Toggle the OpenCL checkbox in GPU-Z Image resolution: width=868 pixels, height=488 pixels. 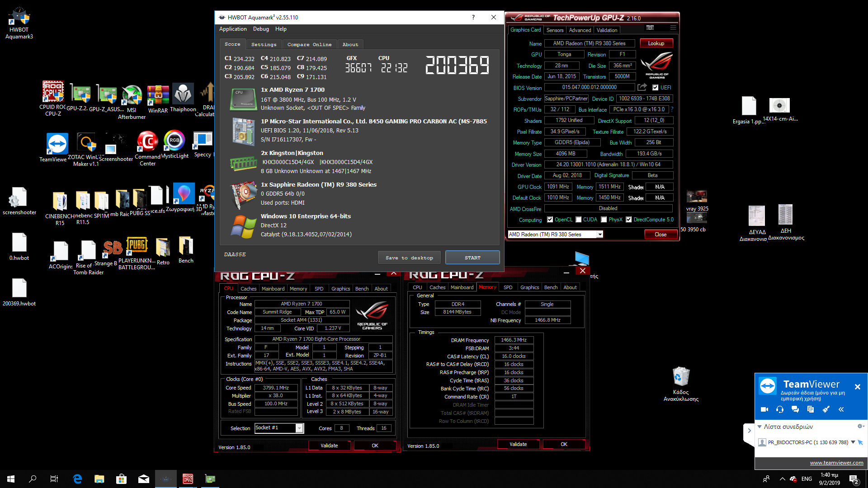pyautogui.click(x=550, y=220)
